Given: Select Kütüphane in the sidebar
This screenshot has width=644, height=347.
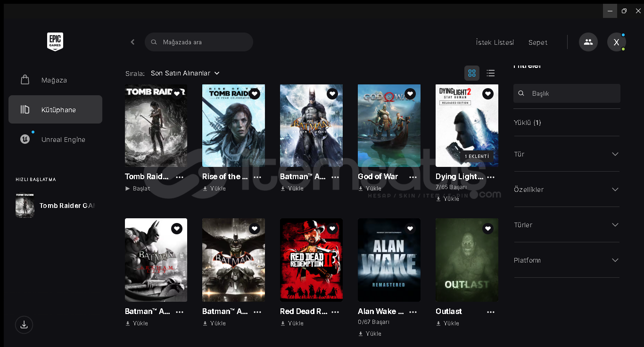Looking at the screenshot, I should click(55, 109).
